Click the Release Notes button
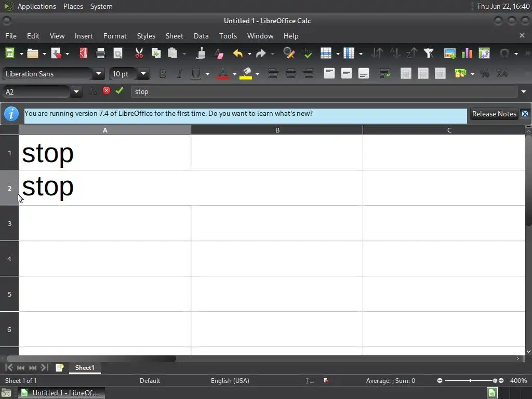This screenshot has height=399, width=532. click(x=494, y=114)
